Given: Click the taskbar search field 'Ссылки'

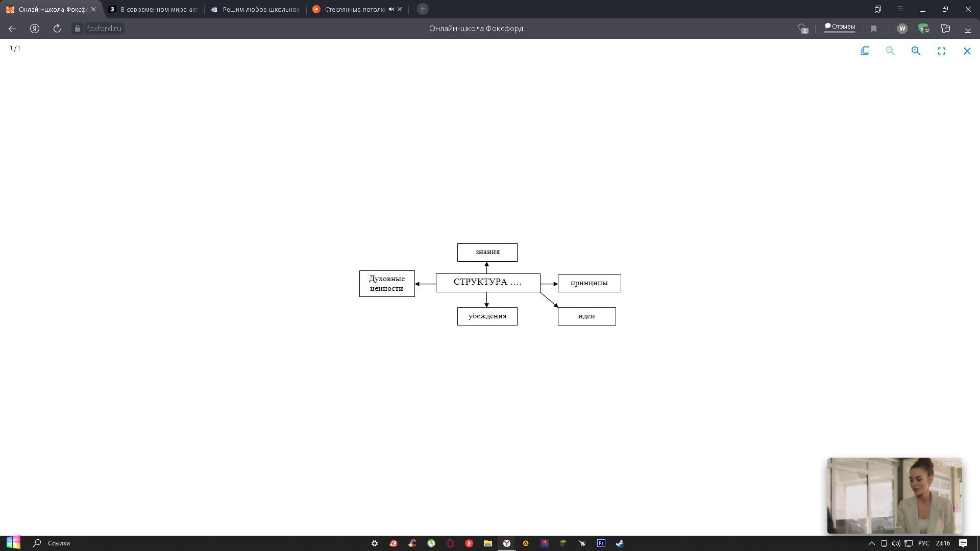Looking at the screenshot, I should [x=59, y=543].
